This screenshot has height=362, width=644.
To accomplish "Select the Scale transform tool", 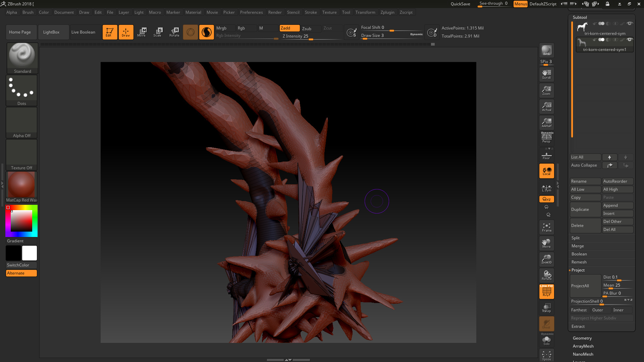I will [x=158, y=32].
